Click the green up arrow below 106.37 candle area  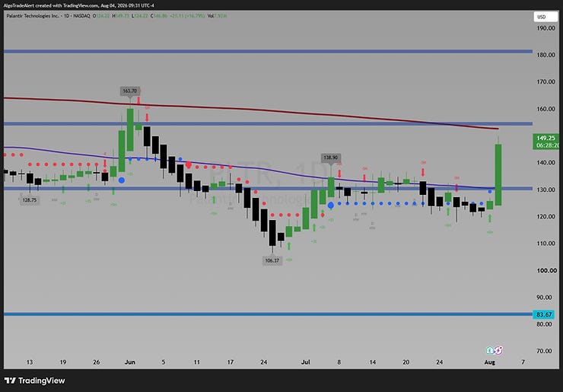pyautogui.click(x=289, y=246)
